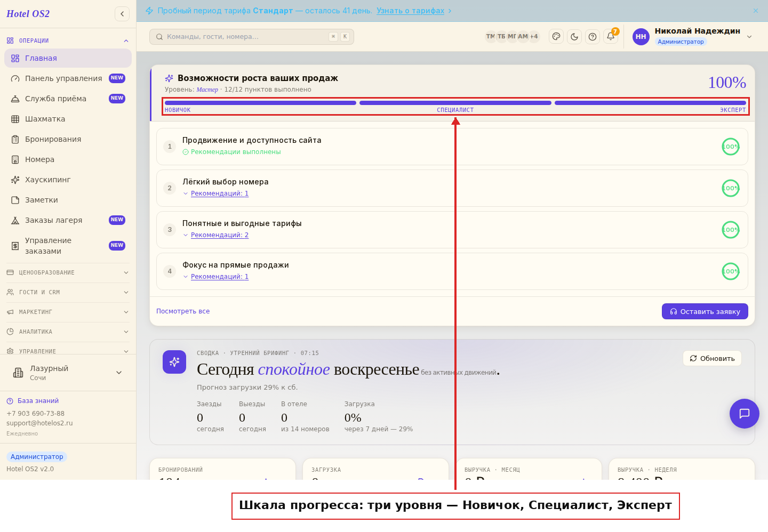The height and width of the screenshot is (532, 768).
Task: Click the ТМ user avatar
Action: [490, 36]
